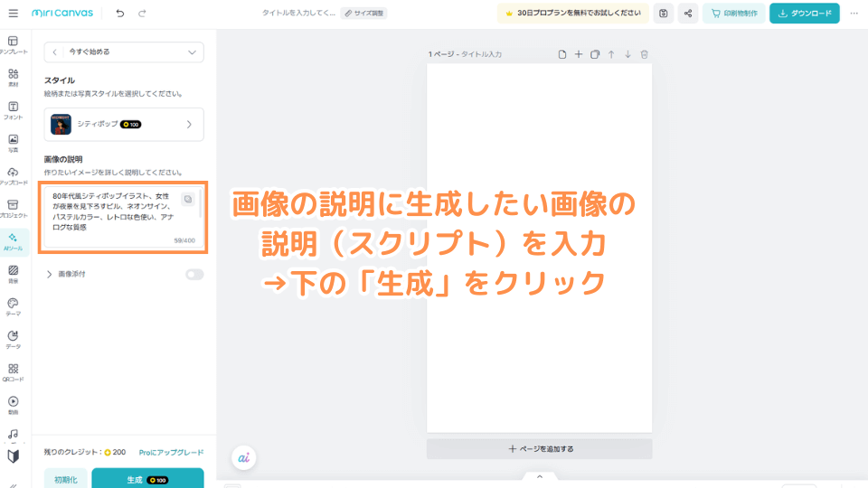Click inside the image description text box

[113, 215]
